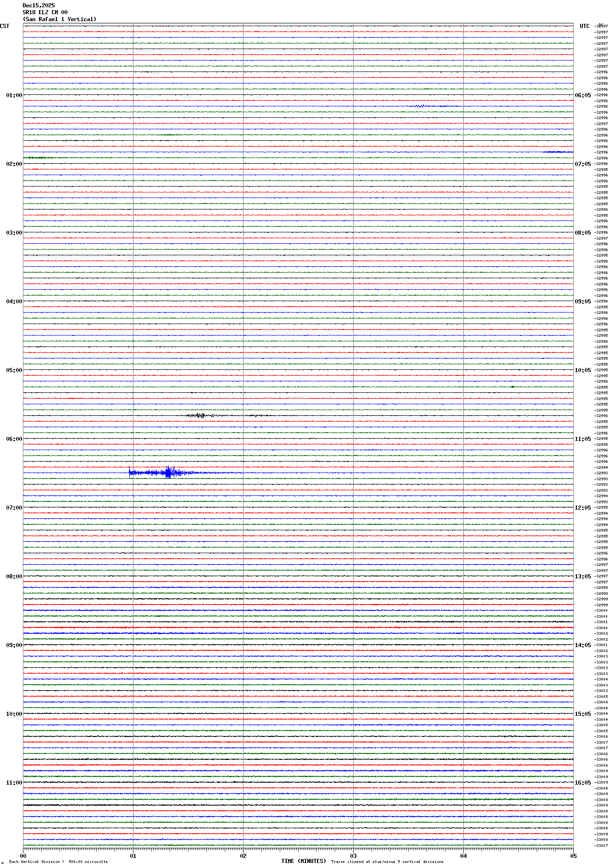
Task: Click the large blue seismic event burst
Action: click(x=168, y=472)
